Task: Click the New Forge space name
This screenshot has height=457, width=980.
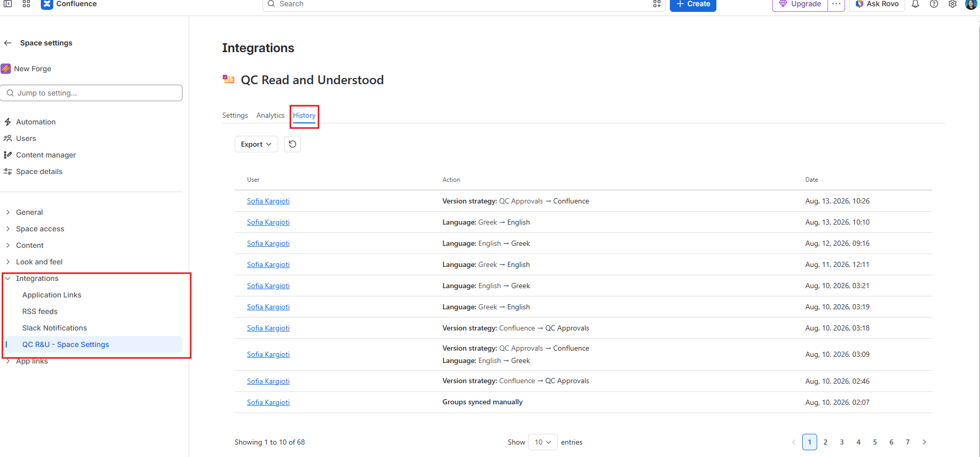Action: pos(33,69)
